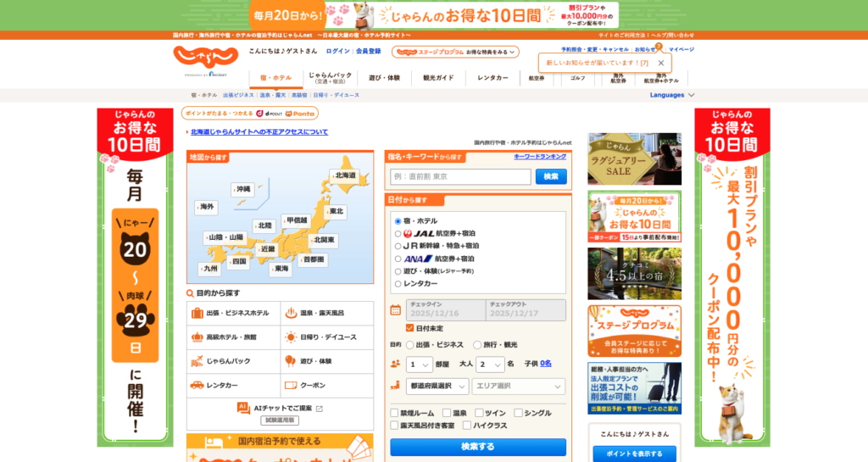
Task: Open the adults count dropdown
Action: [x=490, y=365]
